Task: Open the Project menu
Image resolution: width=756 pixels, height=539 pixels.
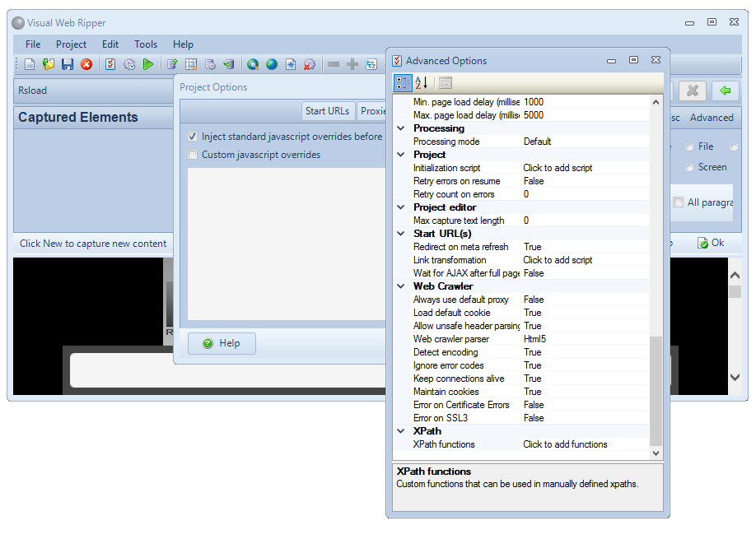Action: point(71,44)
